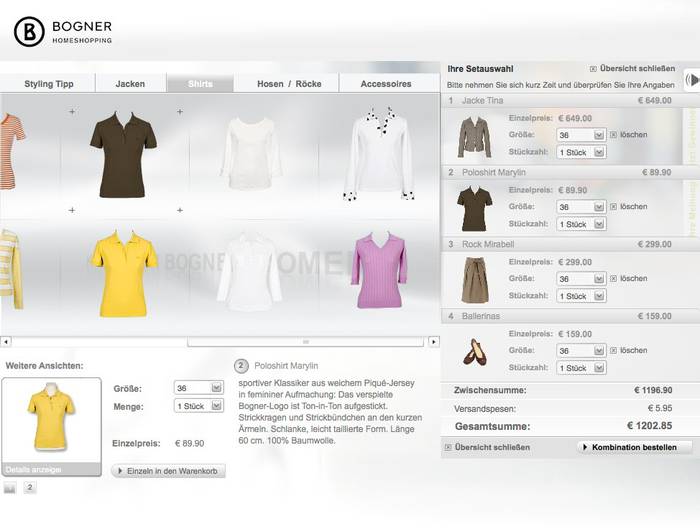Select the yellow polo shirt
This screenshot has height=532, width=700.
tap(124, 273)
